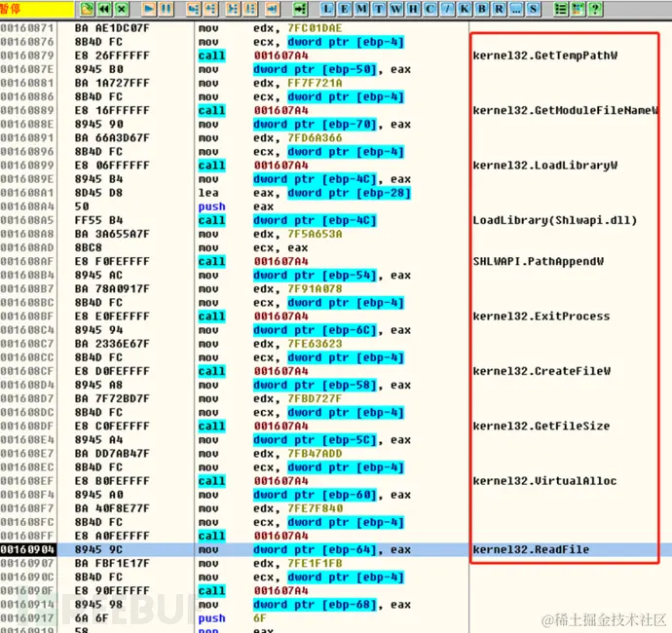Select hex bytes BA 3A655A7F

coord(112,234)
